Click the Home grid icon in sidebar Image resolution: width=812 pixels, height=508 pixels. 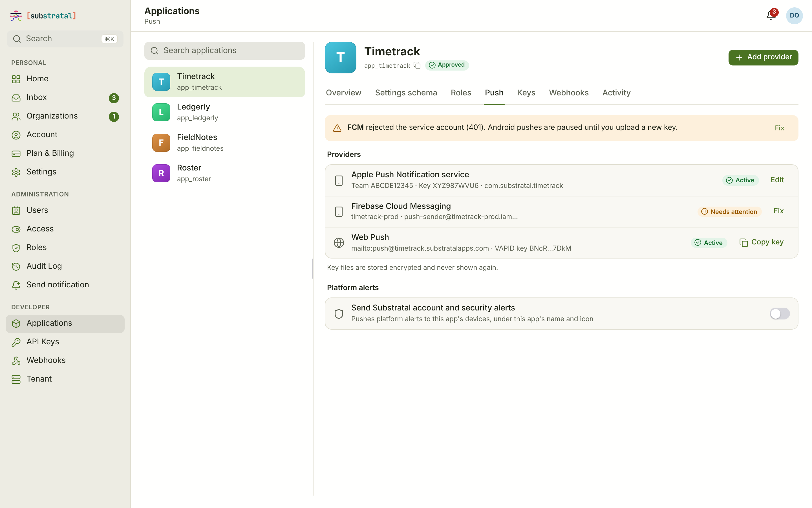pyautogui.click(x=16, y=79)
